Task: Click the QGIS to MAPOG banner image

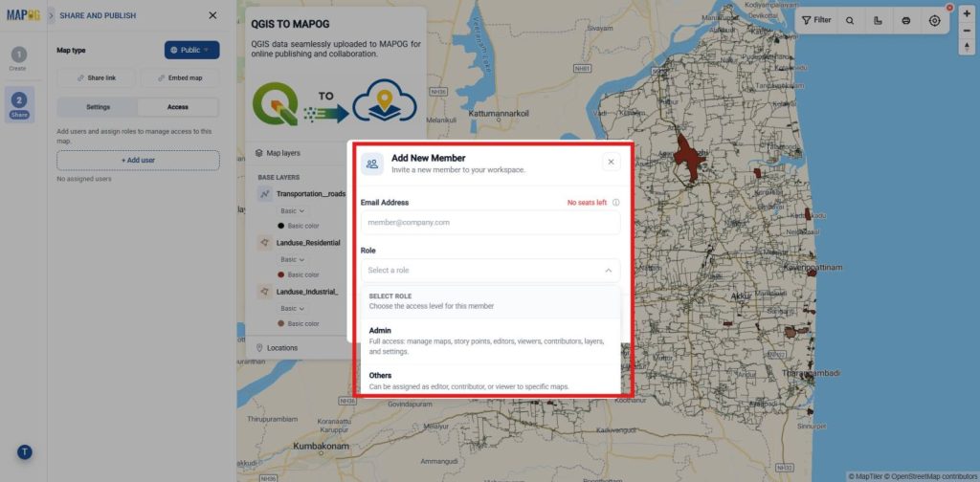Action: [x=334, y=103]
